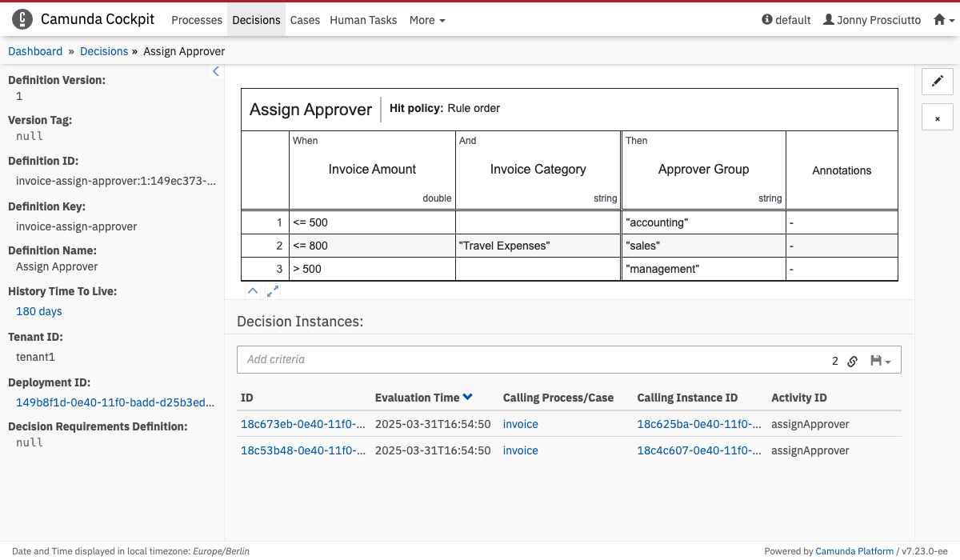Focus the Add criteria search field
The width and height of the screenshot is (960, 560).
tap(528, 360)
